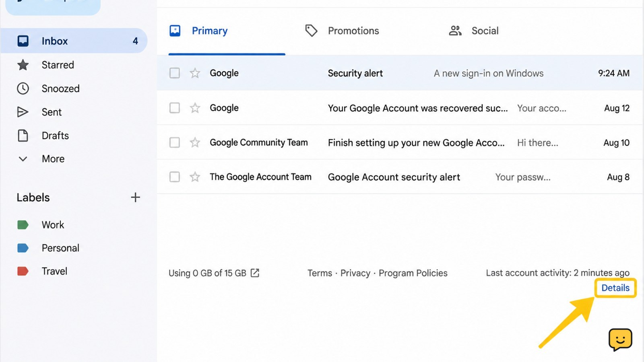644x362 pixels.
Task: Star the account recovered email
Action: [x=195, y=108]
